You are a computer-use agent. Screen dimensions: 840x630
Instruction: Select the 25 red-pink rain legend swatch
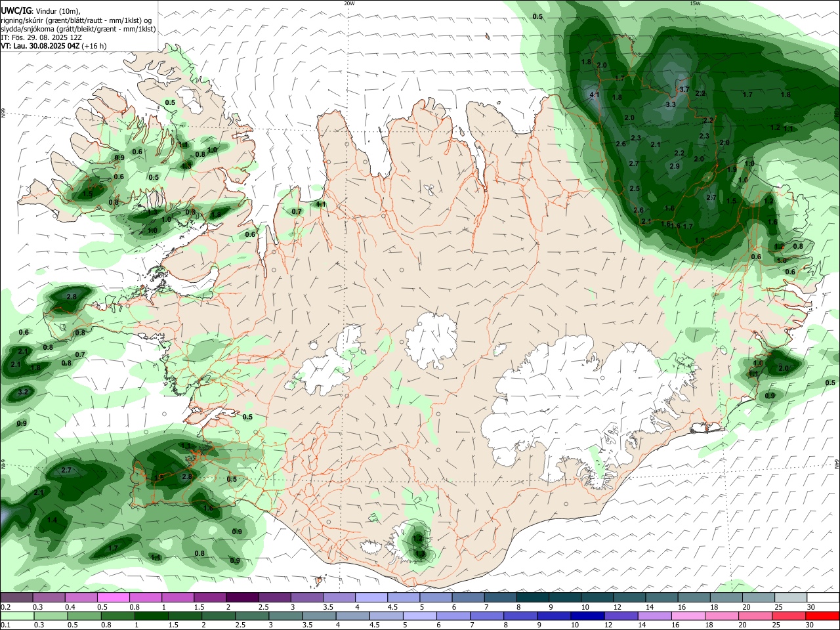787,616
